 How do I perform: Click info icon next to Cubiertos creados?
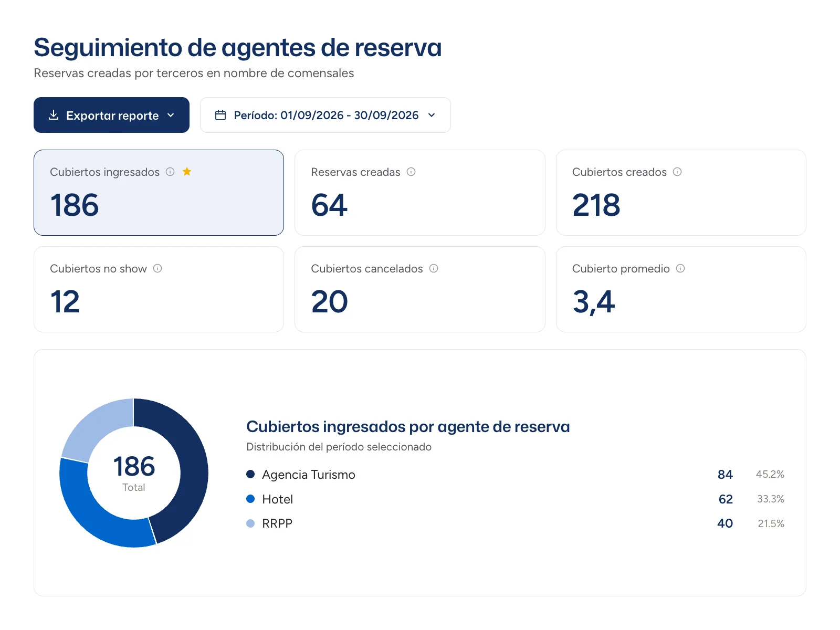pos(677,172)
